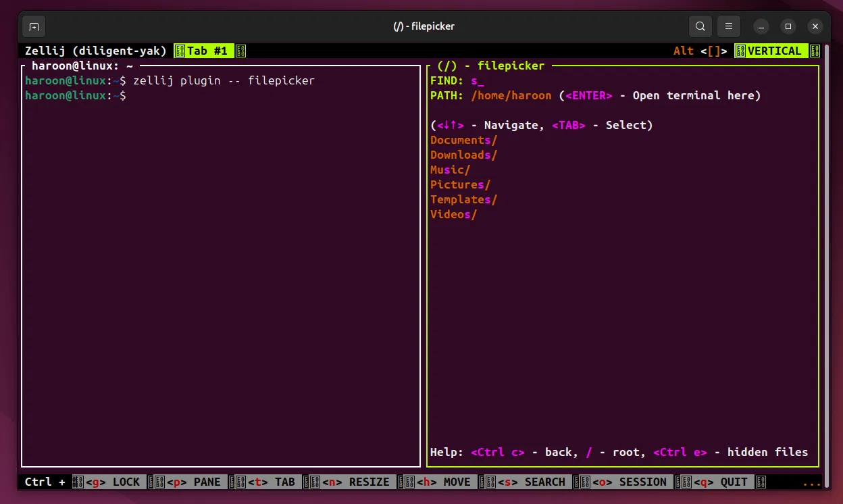Viewport: 843px width, 504px height.
Task: Open the terminal search magnifier icon
Action: click(x=700, y=27)
